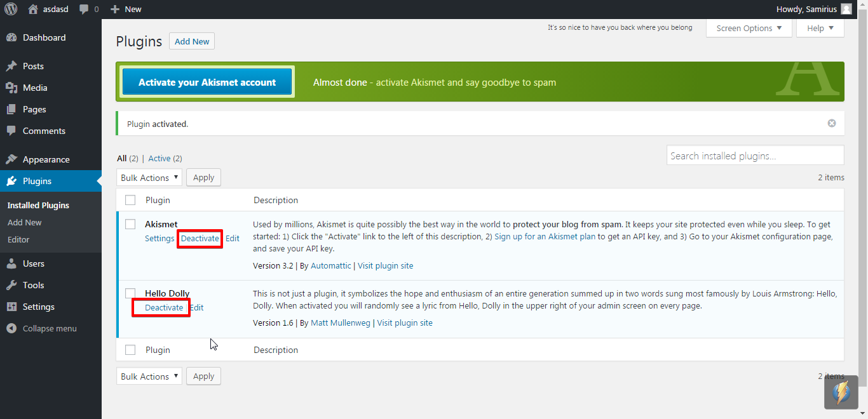Open Akismet Settings link
Screen dimensions: 868x419
pos(159,239)
